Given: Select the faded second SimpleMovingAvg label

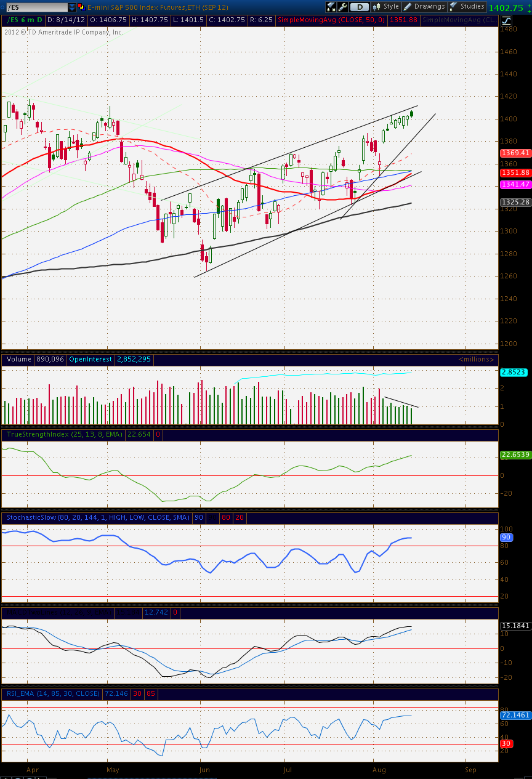Looking at the screenshot, I should click(x=459, y=20).
